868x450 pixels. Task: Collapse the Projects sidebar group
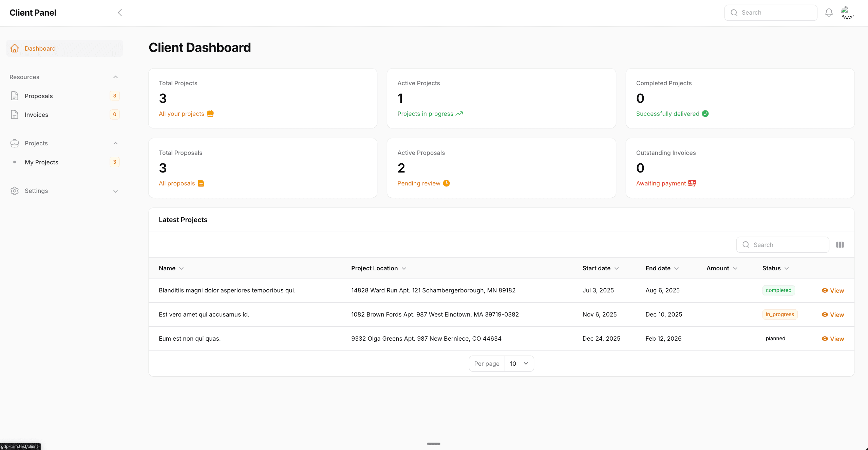(x=115, y=143)
